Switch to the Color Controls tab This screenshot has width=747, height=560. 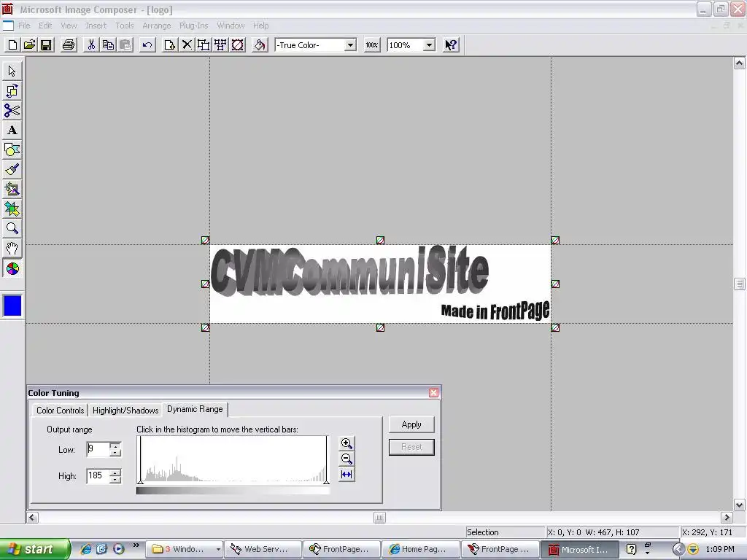(x=60, y=411)
